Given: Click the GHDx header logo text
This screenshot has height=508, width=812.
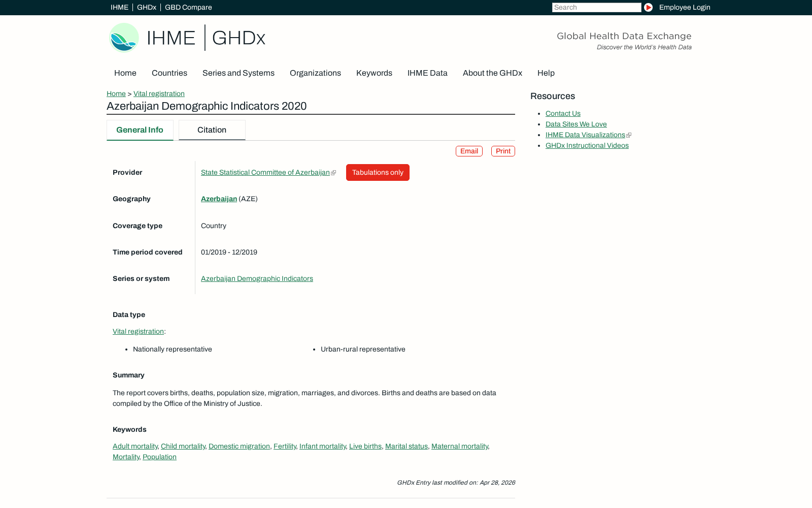Looking at the screenshot, I should point(239,38).
